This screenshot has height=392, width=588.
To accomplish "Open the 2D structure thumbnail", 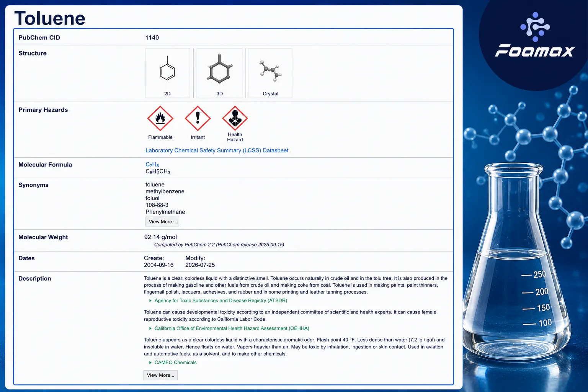I will tap(168, 73).
